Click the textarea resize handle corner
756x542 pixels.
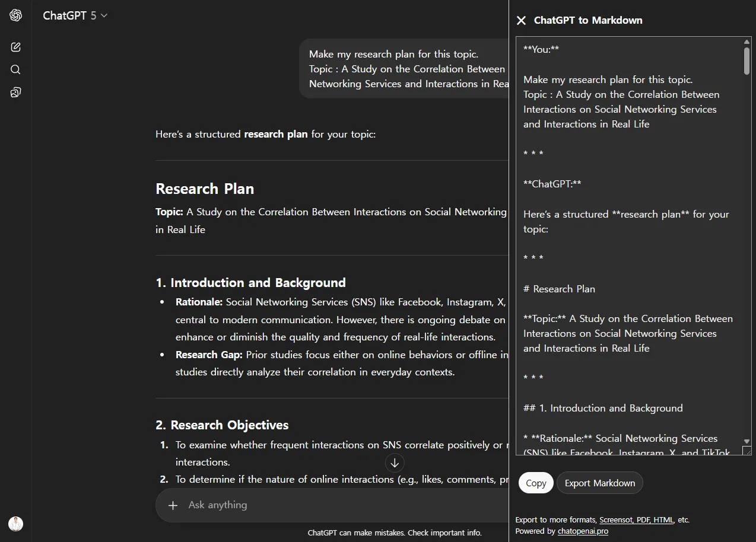747,451
